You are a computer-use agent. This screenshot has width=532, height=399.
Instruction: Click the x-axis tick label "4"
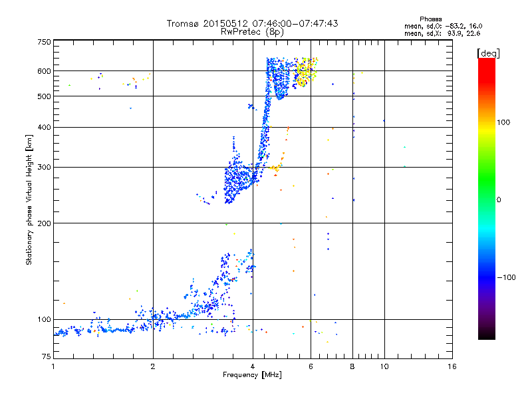(x=253, y=366)
